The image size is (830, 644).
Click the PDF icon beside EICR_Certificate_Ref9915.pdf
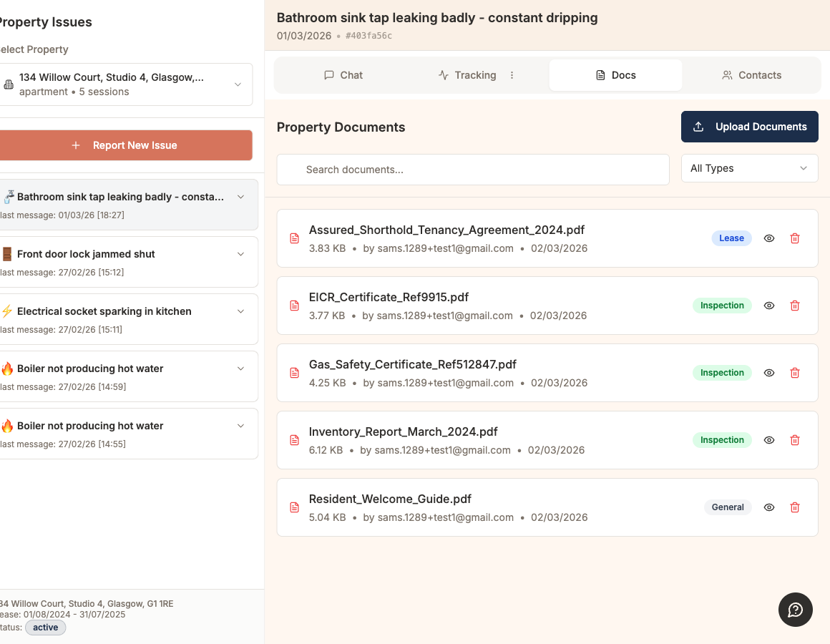(294, 306)
